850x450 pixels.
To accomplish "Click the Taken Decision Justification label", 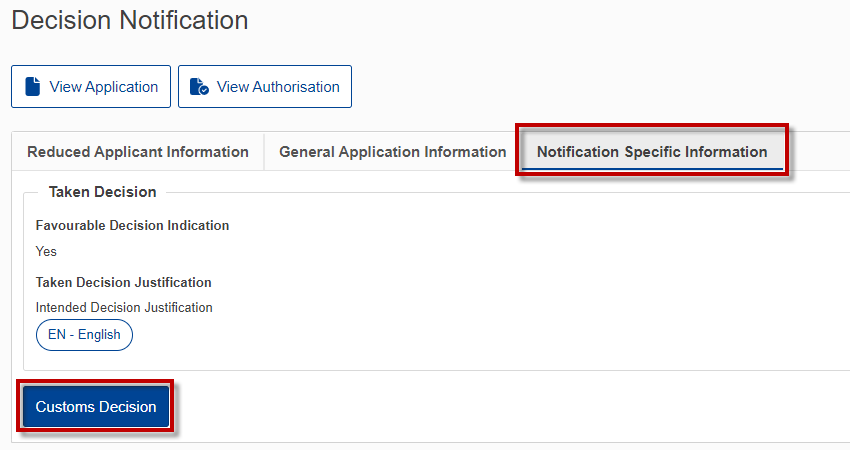I will 124,282.
